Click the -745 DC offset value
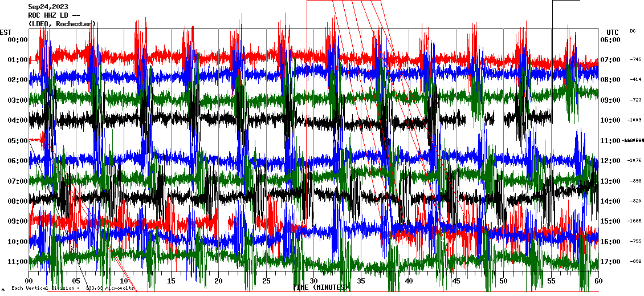The image size is (644, 296). [x=635, y=59]
